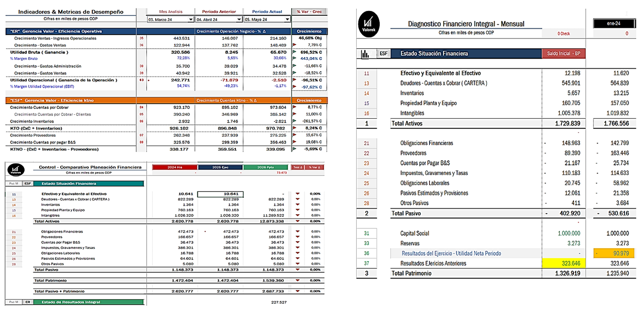Click the red flag next to 7,79% C
Screen dimensions: 644x310
point(295,45)
